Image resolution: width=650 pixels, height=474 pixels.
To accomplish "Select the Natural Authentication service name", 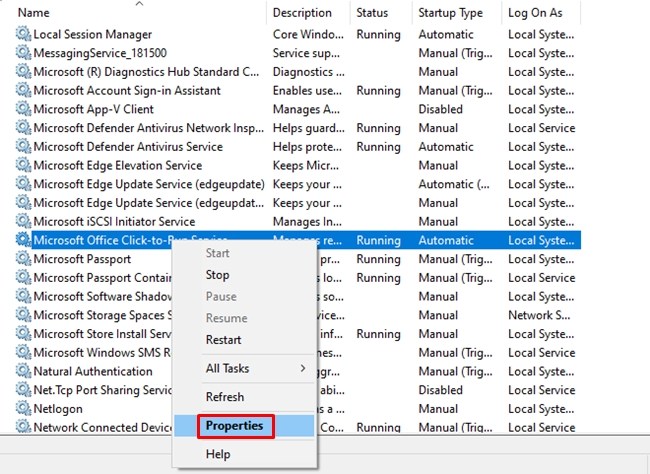I will tap(93, 371).
